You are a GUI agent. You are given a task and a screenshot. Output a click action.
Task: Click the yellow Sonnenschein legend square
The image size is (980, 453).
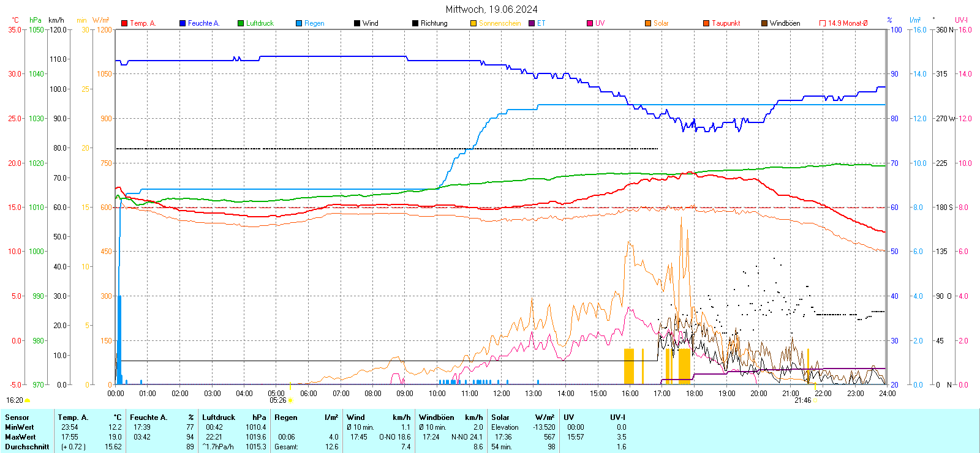[x=473, y=23]
